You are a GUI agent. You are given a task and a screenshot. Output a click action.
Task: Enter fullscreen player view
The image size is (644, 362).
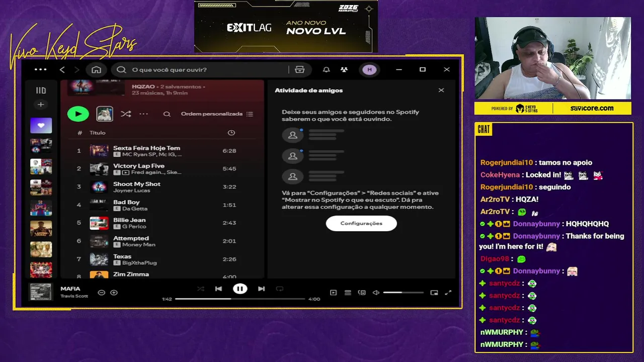(448, 293)
